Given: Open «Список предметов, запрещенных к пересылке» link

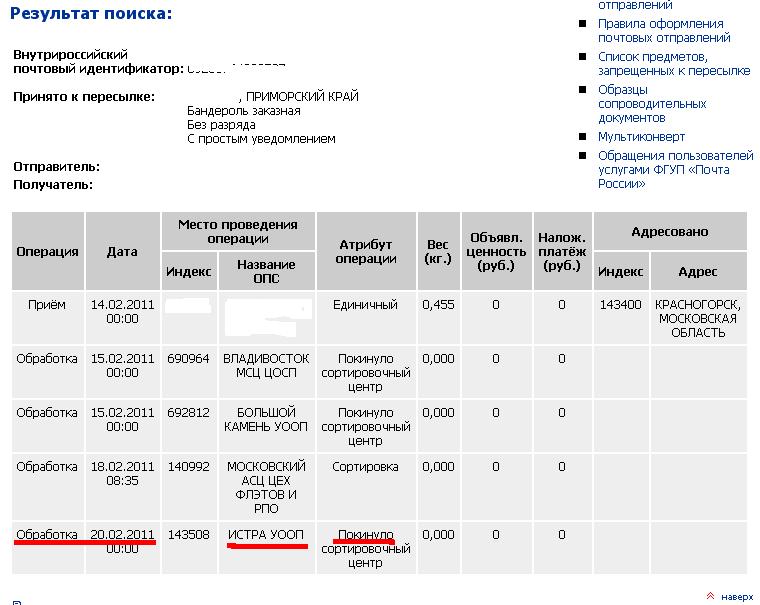Looking at the screenshot, I should point(673,64).
